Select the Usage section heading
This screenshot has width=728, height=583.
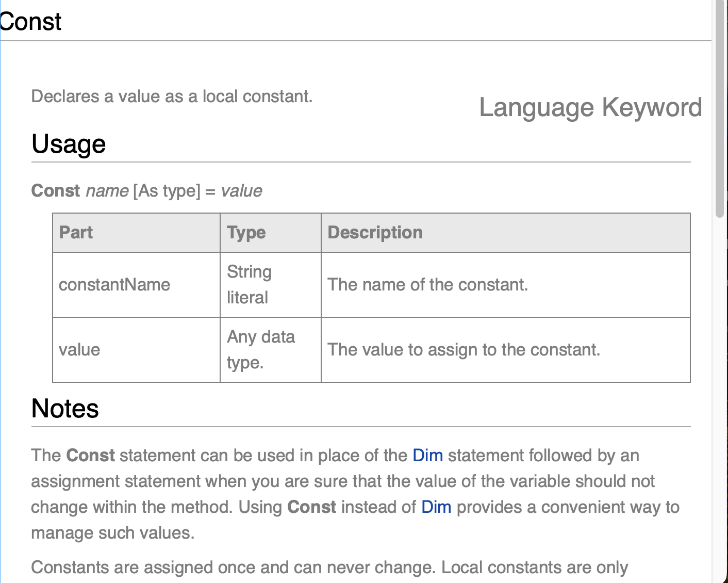tap(69, 144)
